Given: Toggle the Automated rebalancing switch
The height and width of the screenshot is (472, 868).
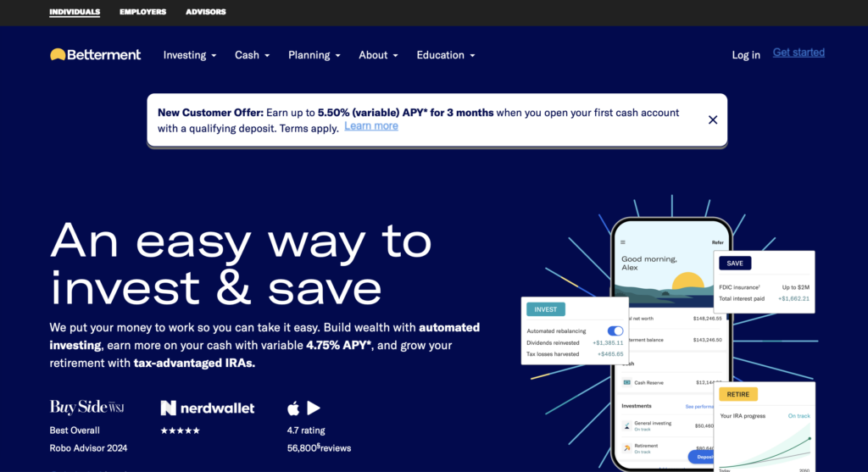Looking at the screenshot, I should tap(615, 330).
